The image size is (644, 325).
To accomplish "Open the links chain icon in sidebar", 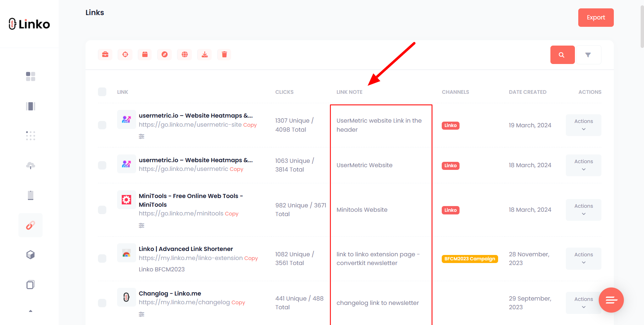I will click(x=31, y=225).
